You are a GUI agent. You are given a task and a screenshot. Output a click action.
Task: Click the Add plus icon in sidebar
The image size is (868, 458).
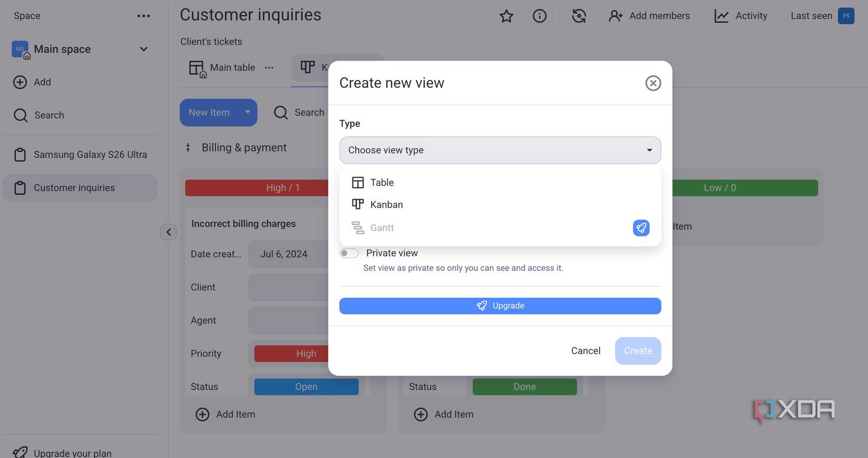click(x=20, y=82)
